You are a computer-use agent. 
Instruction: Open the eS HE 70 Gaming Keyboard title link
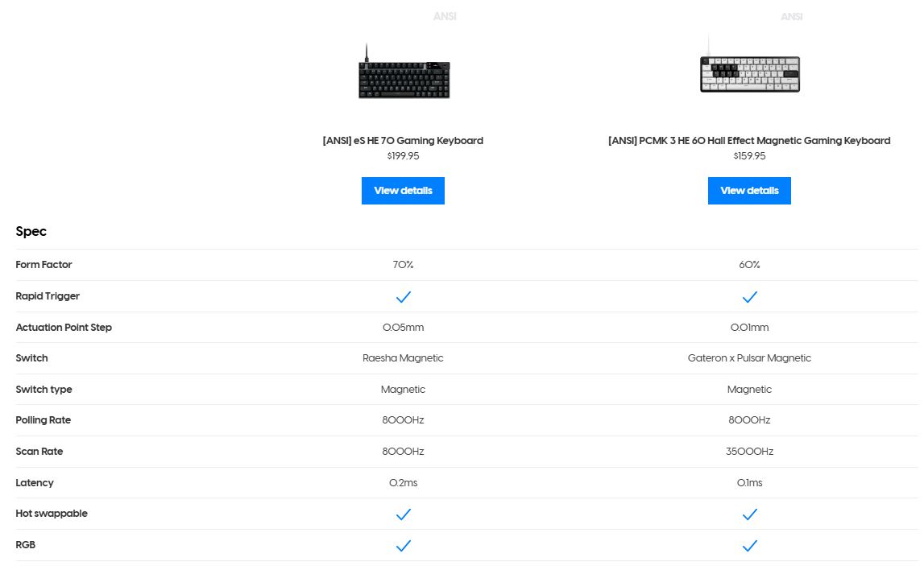click(403, 140)
